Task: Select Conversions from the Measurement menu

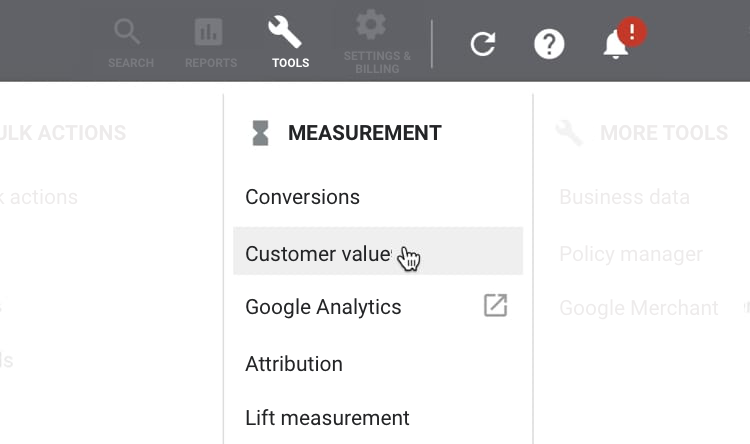Action: click(302, 197)
